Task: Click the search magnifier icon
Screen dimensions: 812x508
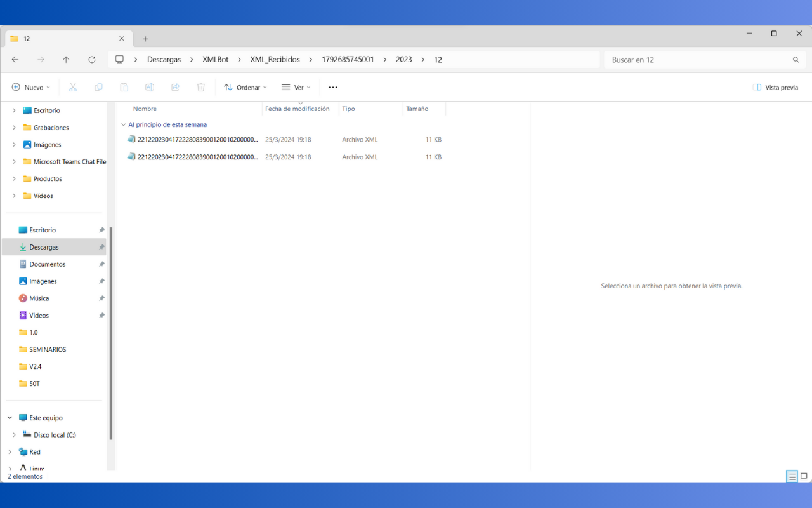Action: tap(796, 60)
